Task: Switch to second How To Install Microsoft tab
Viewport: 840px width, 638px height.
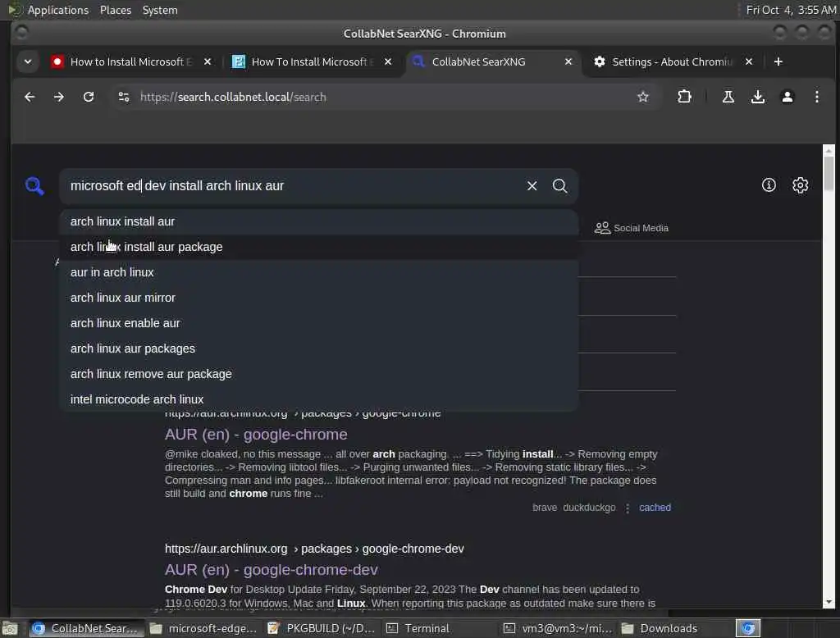Action: point(313,62)
